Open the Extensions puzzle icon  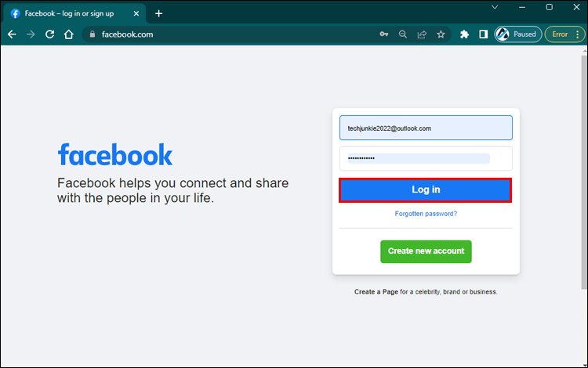(x=464, y=34)
